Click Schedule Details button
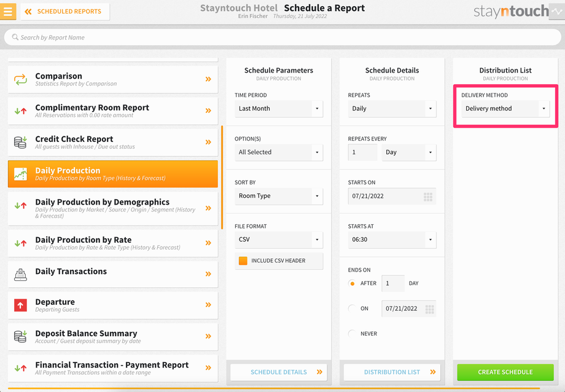565x392 pixels. tap(279, 372)
